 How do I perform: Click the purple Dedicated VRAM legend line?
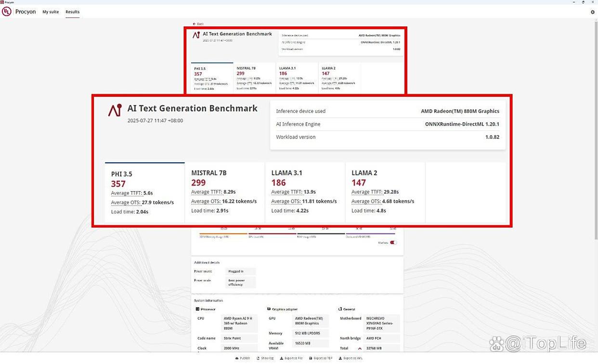coord(371,234)
